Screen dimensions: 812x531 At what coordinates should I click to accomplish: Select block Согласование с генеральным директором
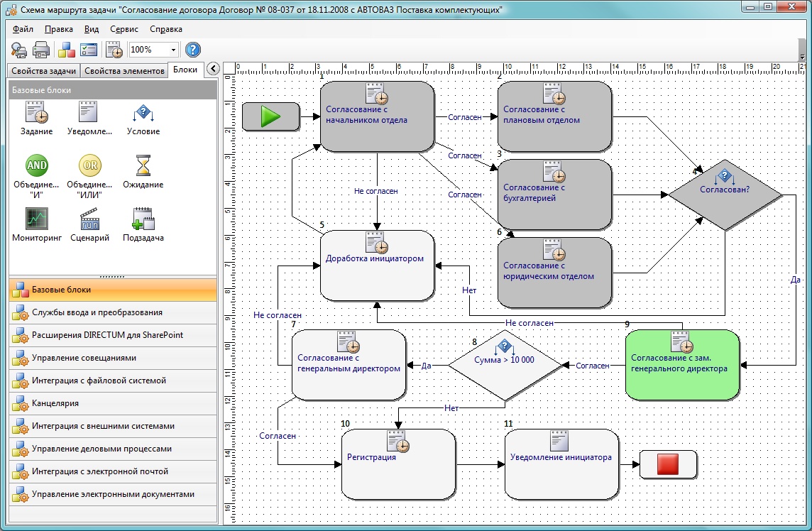click(x=349, y=365)
